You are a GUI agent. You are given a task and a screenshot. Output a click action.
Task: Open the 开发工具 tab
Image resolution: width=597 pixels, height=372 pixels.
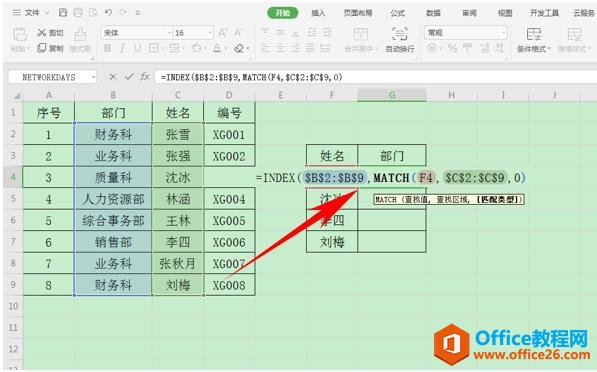pos(544,13)
